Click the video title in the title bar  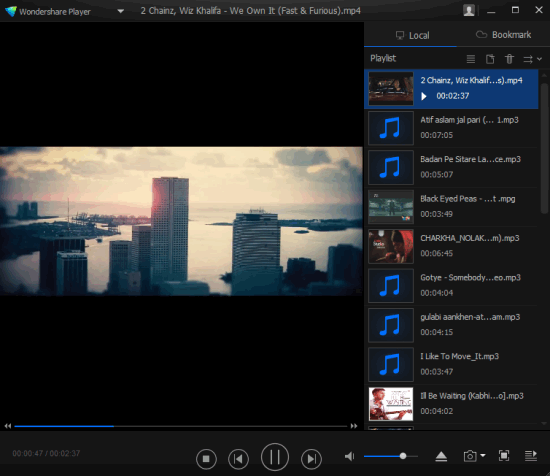click(x=250, y=11)
